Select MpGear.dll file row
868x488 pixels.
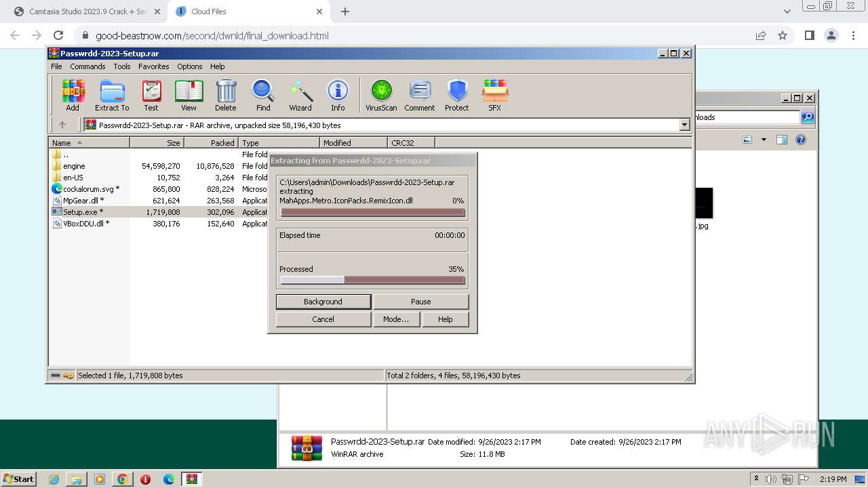159,201
